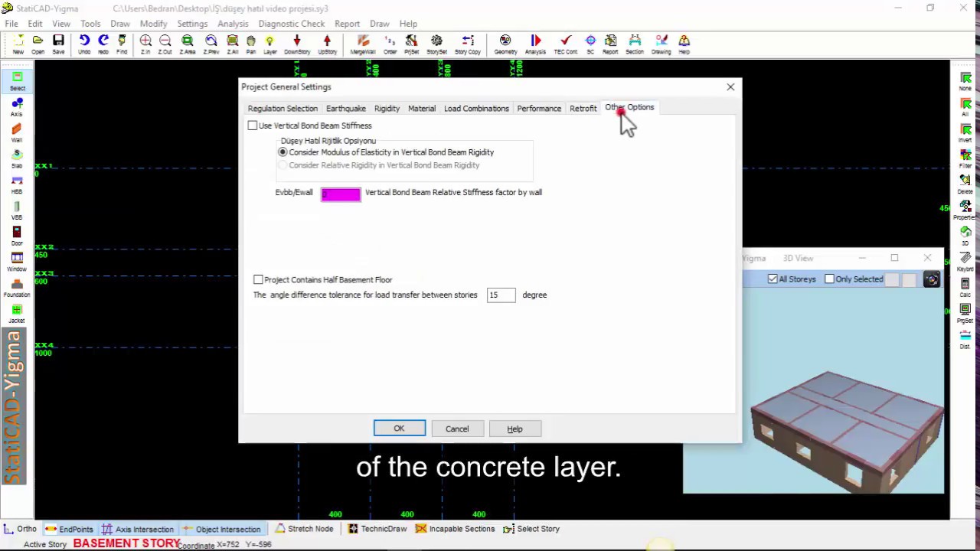The width and height of the screenshot is (980, 551).
Task: Start Analysis from the toolbar icon
Action: tap(535, 44)
